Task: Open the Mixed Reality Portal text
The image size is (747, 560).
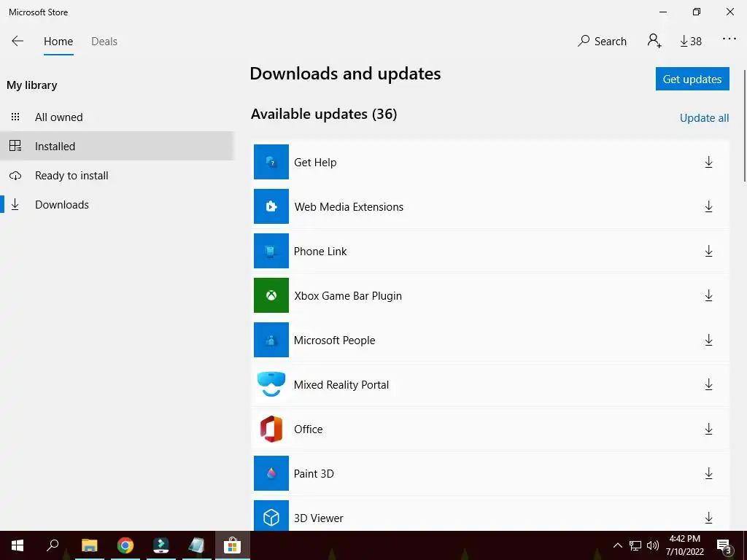Action: click(x=341, y=384)
